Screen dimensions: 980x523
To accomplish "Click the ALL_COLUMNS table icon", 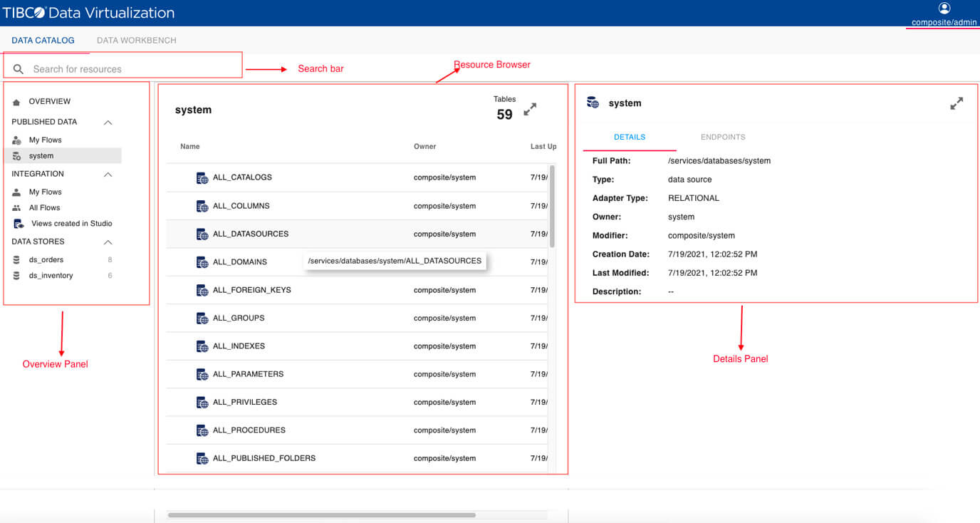I will coord(202,206).
